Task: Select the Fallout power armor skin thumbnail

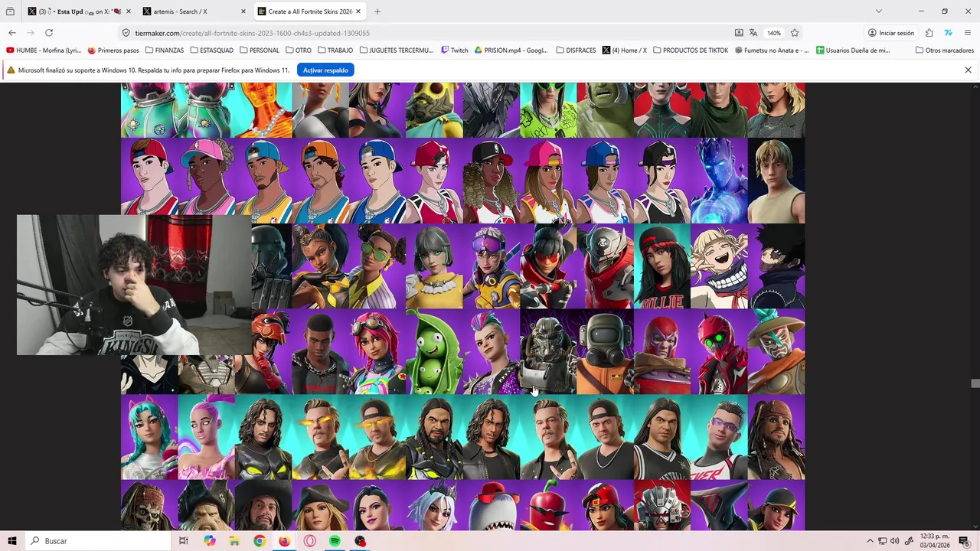Action: coord(548,352)
